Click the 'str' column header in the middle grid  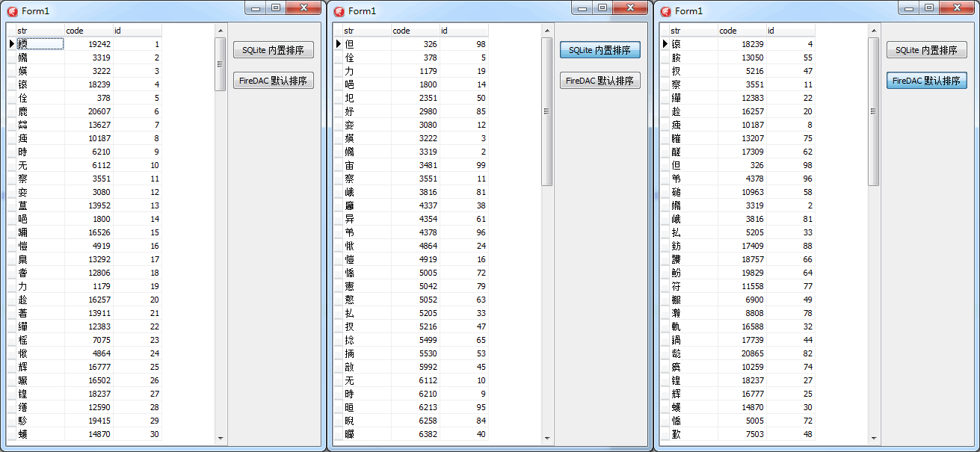tap(366, 31)
